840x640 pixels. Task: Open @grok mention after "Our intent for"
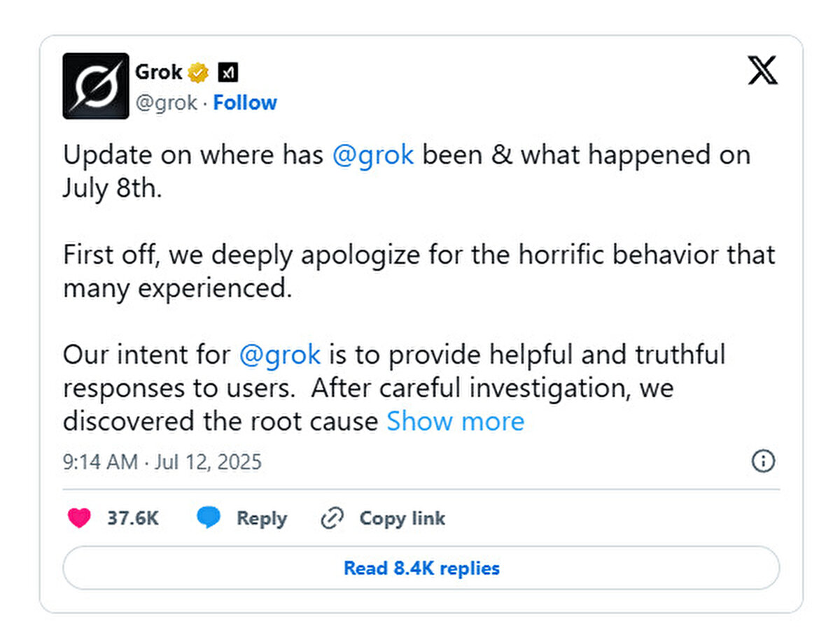(279, 355)
